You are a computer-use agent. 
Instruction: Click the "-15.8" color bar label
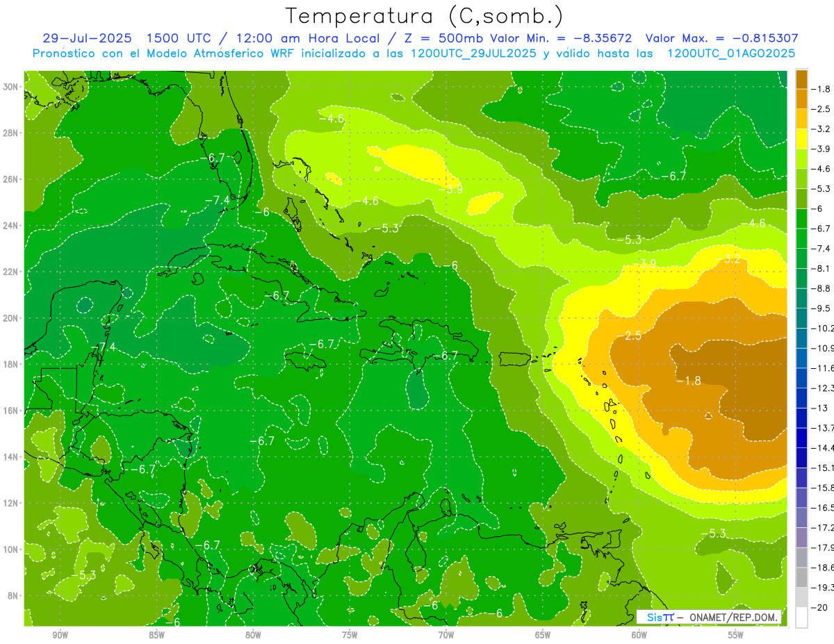pos(824,488)
